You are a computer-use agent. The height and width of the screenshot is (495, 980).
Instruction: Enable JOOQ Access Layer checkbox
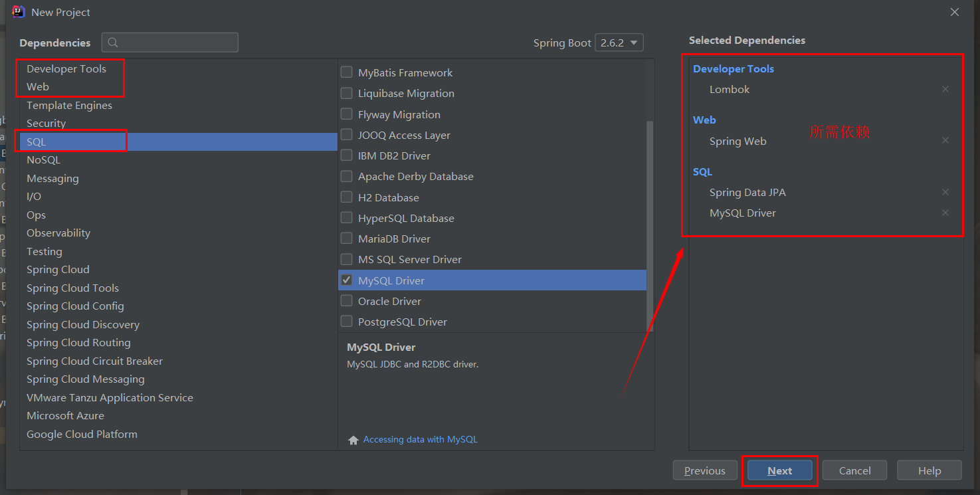click(x=347, y=135)
